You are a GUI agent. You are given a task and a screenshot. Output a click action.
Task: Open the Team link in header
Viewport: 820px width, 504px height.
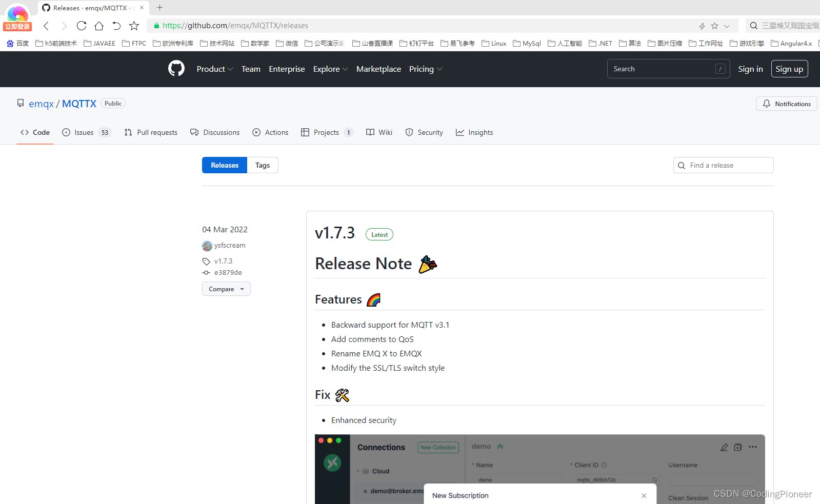(251, 69)
